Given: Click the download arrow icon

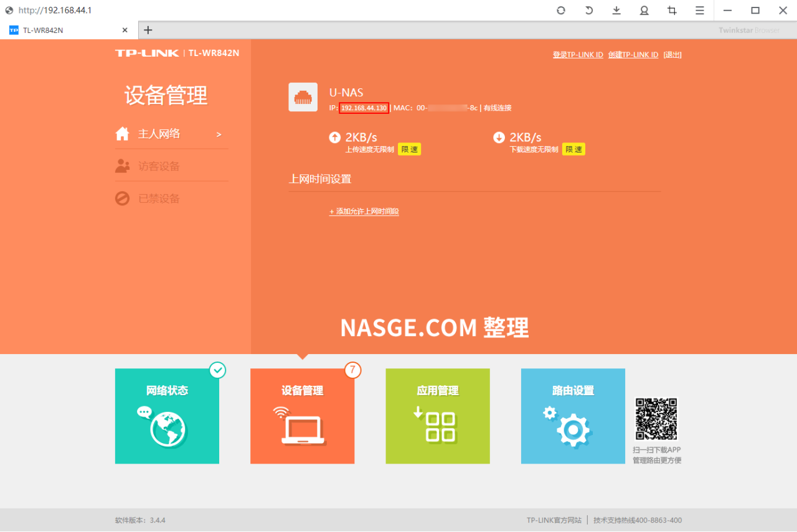Looking at the screenshot, I should (499, 138).
